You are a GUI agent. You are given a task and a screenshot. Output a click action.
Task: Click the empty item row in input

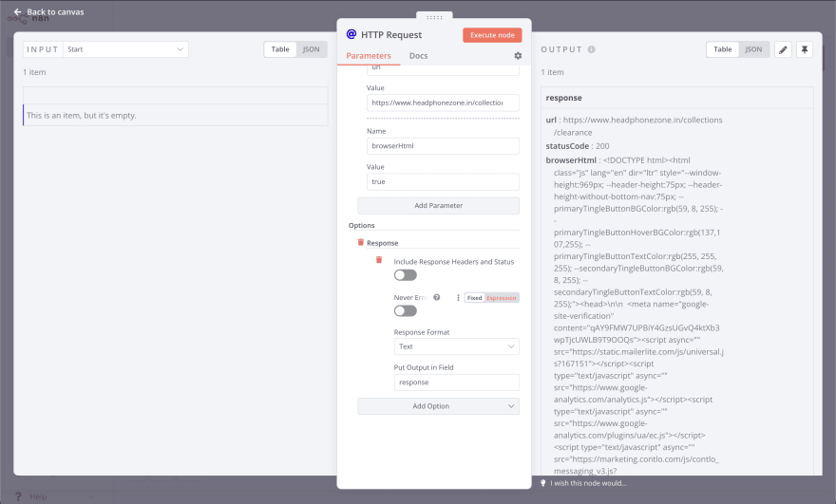coord(176,115)
